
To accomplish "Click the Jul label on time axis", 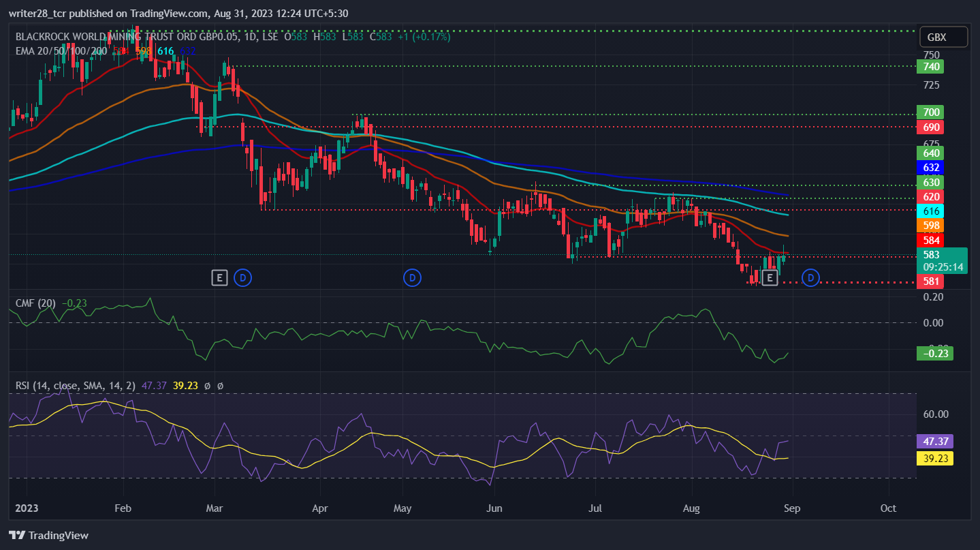I will point(595,508).
